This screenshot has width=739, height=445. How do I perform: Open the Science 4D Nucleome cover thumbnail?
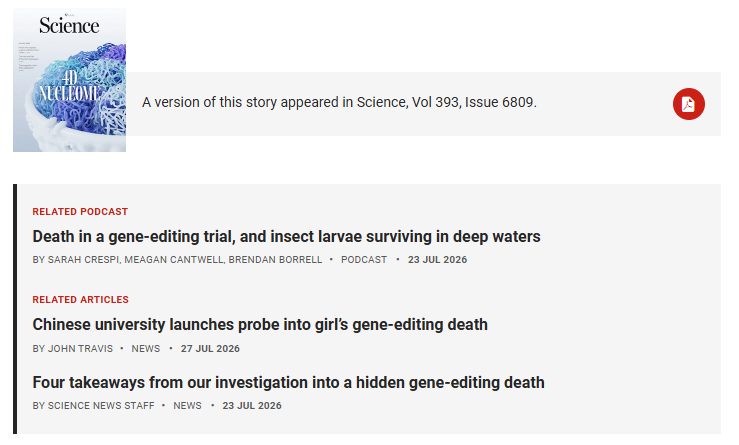(x=69, y=80)
